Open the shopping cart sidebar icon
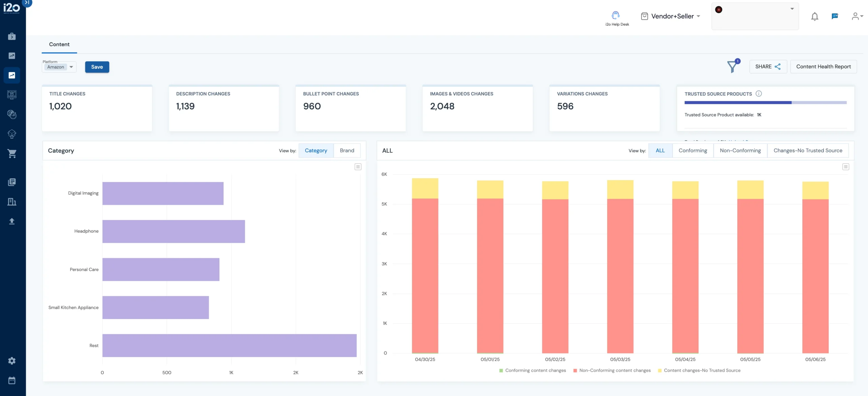The width and height of the screenshot is (868, 396). point(12,154)
